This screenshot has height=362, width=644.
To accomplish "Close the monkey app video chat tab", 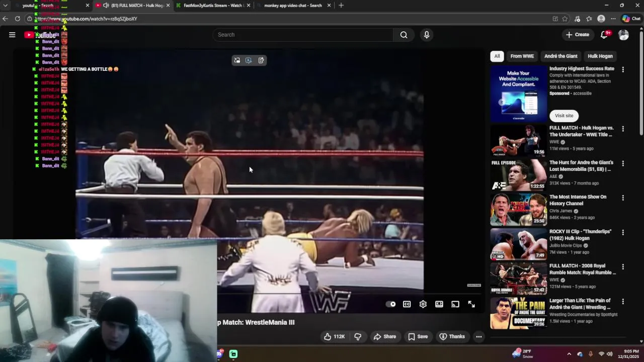I will [329, 6].
